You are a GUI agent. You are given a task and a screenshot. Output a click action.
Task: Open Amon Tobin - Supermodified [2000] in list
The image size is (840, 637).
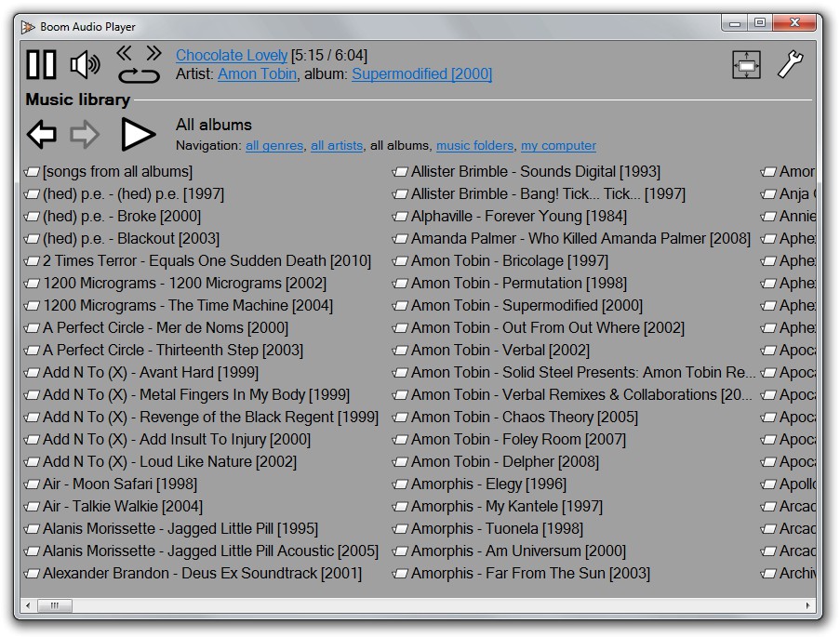point(527,305)
